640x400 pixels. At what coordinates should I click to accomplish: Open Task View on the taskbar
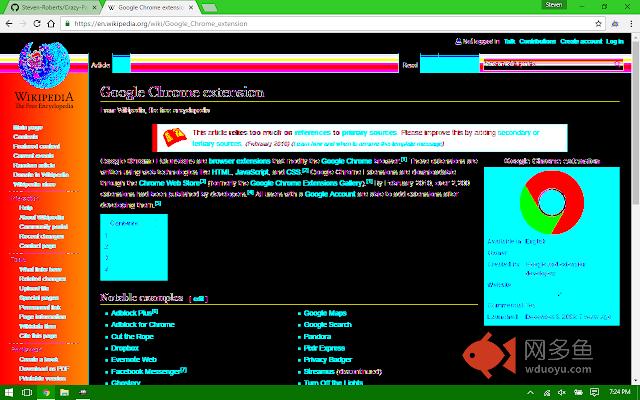[27, 393]
